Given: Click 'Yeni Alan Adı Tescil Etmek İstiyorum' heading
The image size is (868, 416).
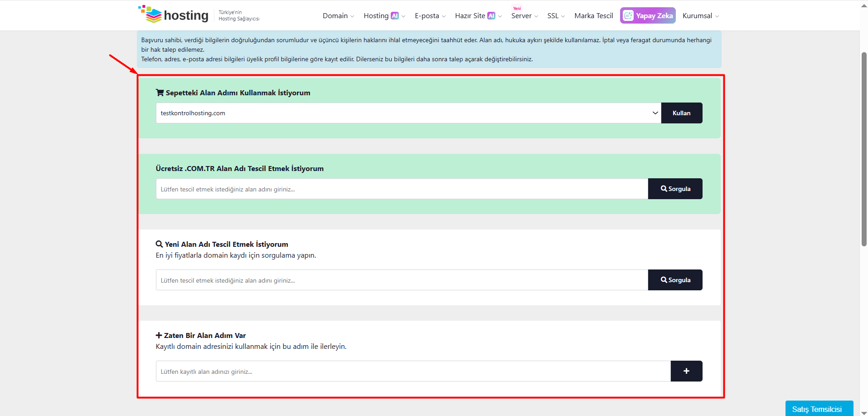Looking at the screenshot, I should [x=222, y=244].
